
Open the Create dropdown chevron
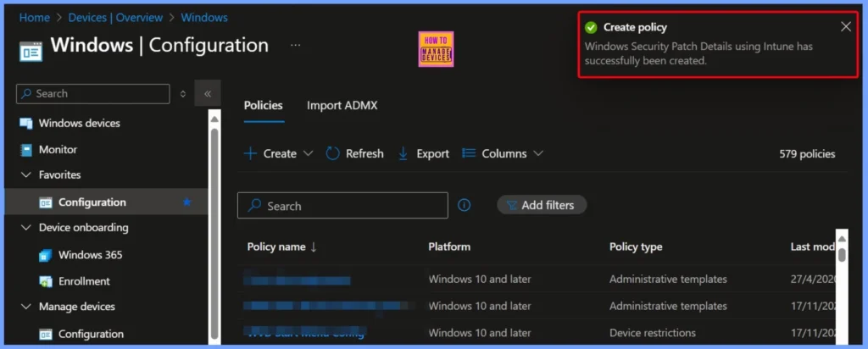309,154
